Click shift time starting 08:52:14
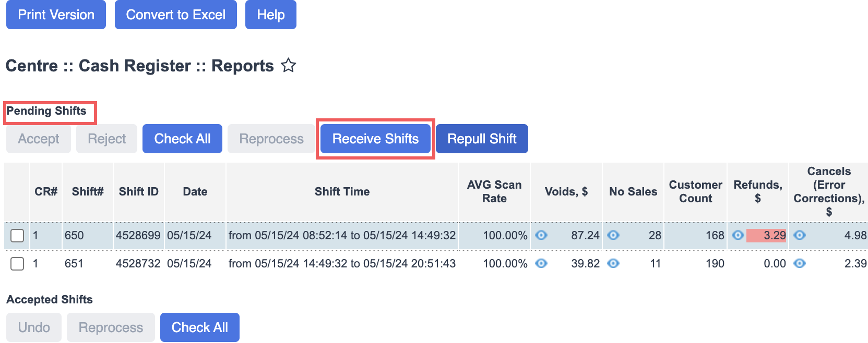The width and height of the screenshot is (868, 343). 342,235
